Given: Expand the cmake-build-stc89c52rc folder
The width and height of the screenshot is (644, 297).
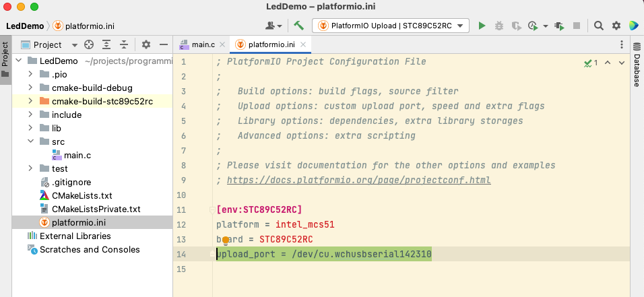Looking at the screenshot, I should tap(31, 101).
